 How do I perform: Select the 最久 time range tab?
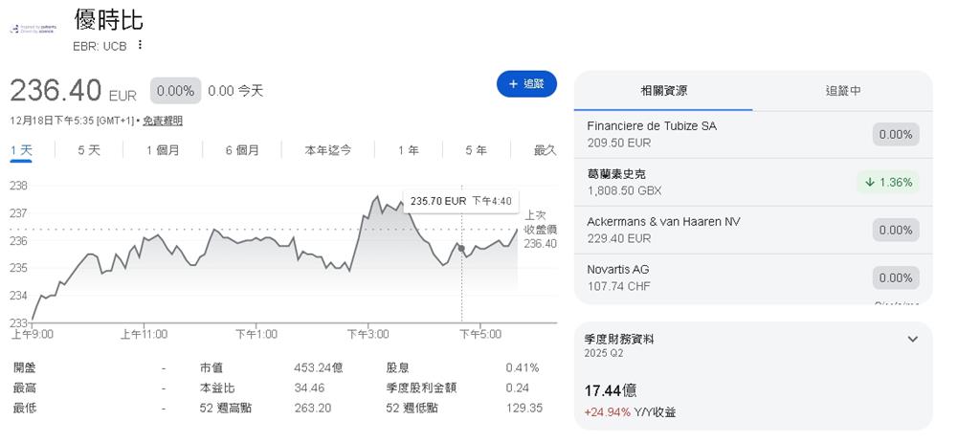(x=545, y=150)
